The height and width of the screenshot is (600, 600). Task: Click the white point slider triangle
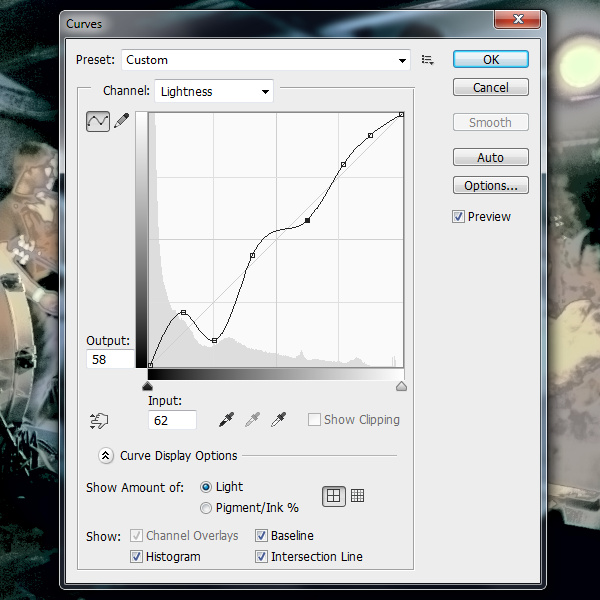coord(401,386)
